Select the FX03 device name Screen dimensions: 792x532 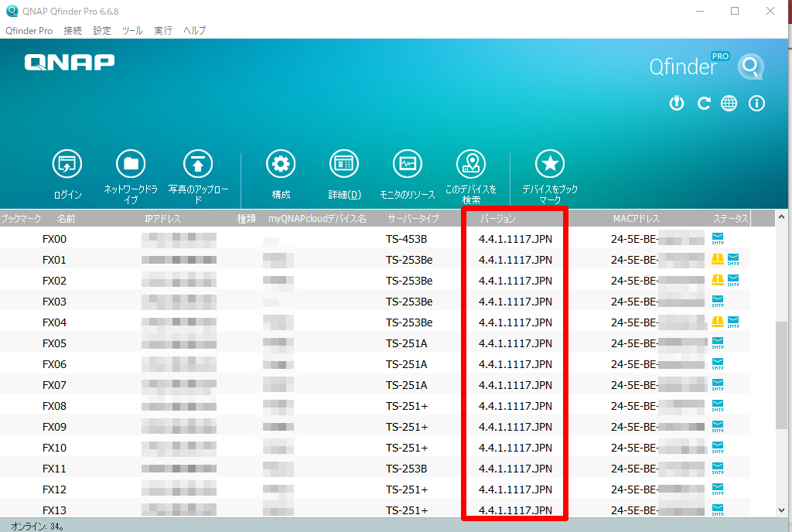coord(55,302)
